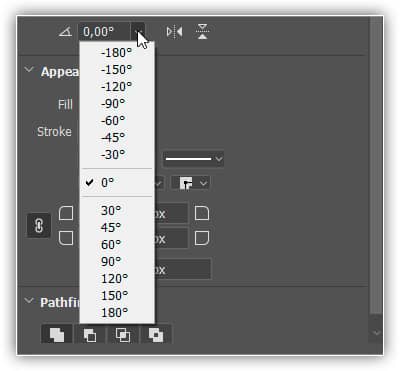
Task: Click the top-right corner type icon
Action: pos(202,213)
